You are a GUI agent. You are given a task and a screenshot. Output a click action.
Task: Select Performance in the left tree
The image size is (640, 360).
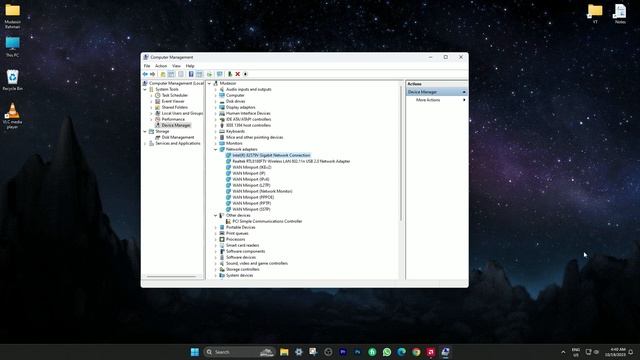(x=173, y=119)
